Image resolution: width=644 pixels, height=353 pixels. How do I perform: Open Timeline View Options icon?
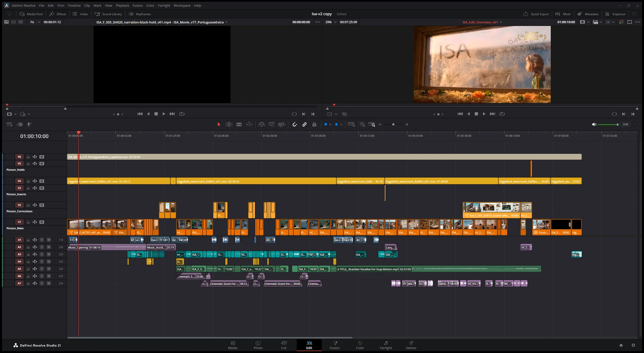point(9,124)
